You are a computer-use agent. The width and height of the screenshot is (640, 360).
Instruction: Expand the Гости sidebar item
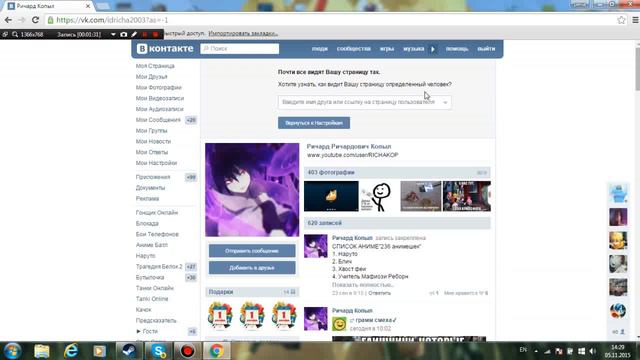[x=150, y=331]
